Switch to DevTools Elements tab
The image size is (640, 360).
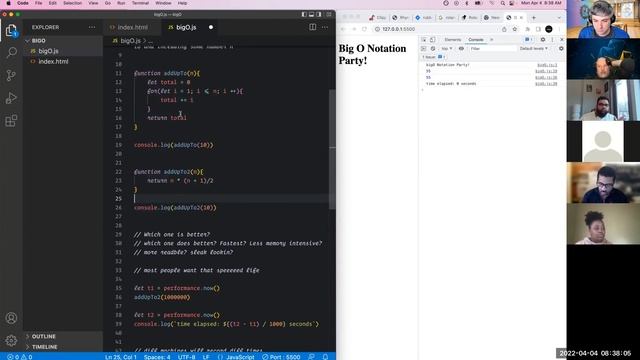click(453, 40)
